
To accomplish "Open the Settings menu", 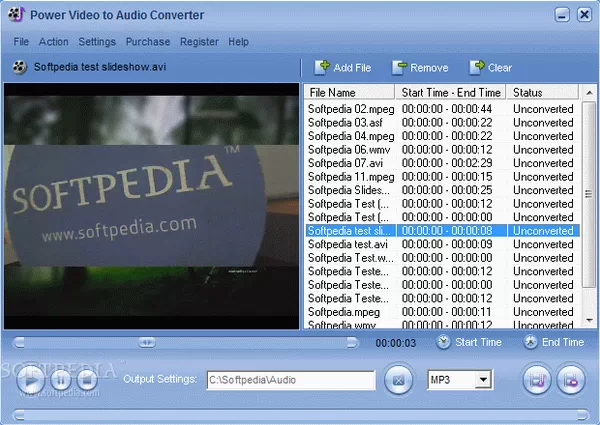I will [x=97, y=42].
